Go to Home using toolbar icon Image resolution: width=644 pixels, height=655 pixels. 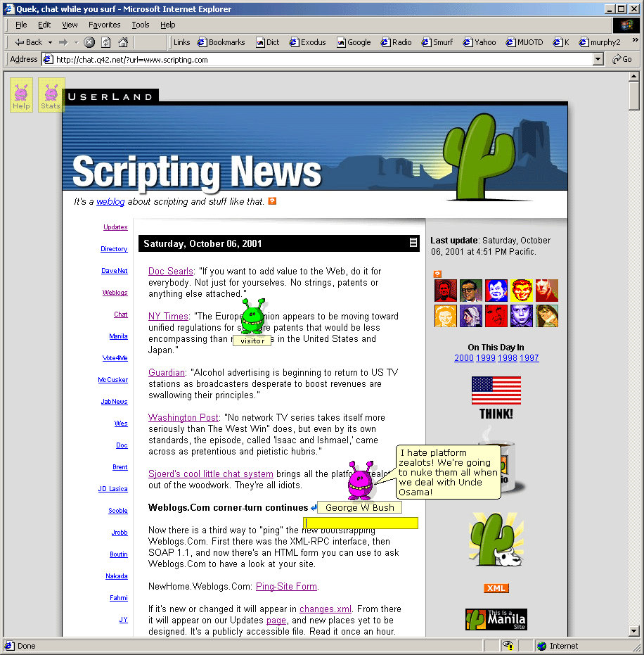[x=123, y=42]
